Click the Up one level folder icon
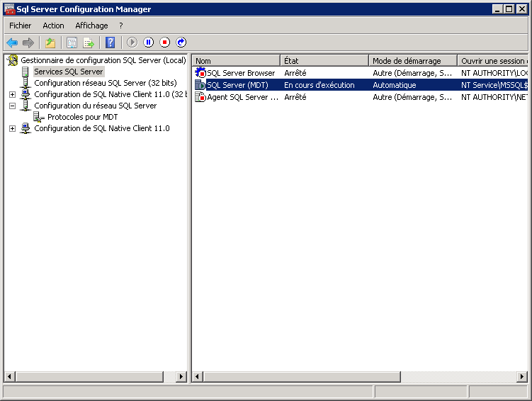 coord(50,43)
